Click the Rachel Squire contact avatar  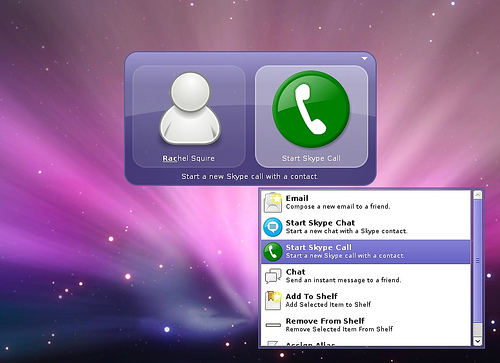190,108
